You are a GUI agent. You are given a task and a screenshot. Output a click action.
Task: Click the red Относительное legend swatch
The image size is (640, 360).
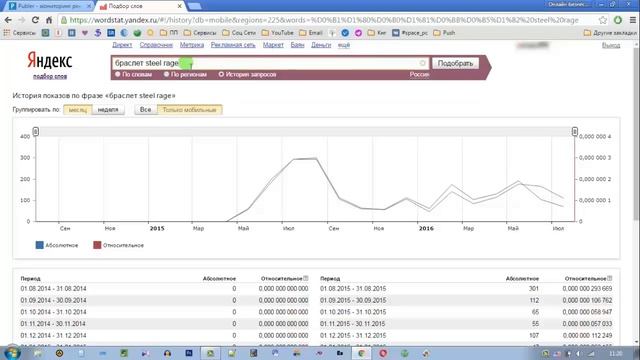[x=97, y=245]
